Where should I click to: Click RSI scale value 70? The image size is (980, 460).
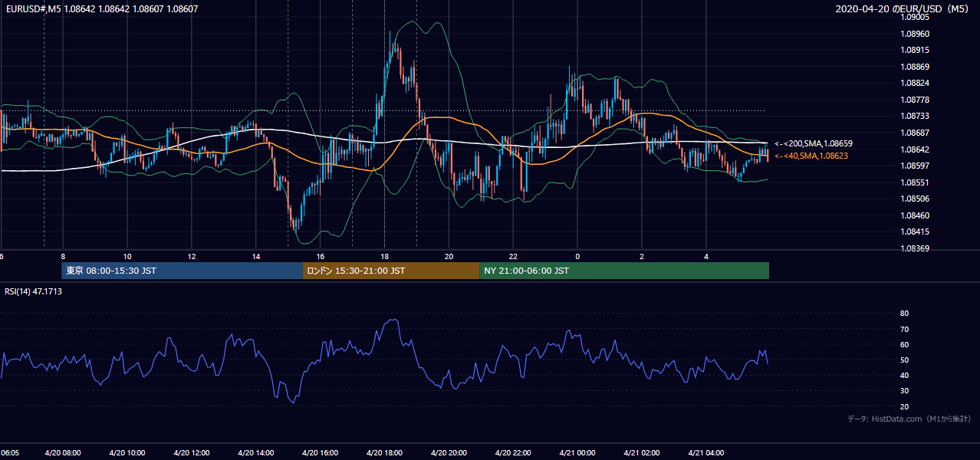(x=904, y=329)
